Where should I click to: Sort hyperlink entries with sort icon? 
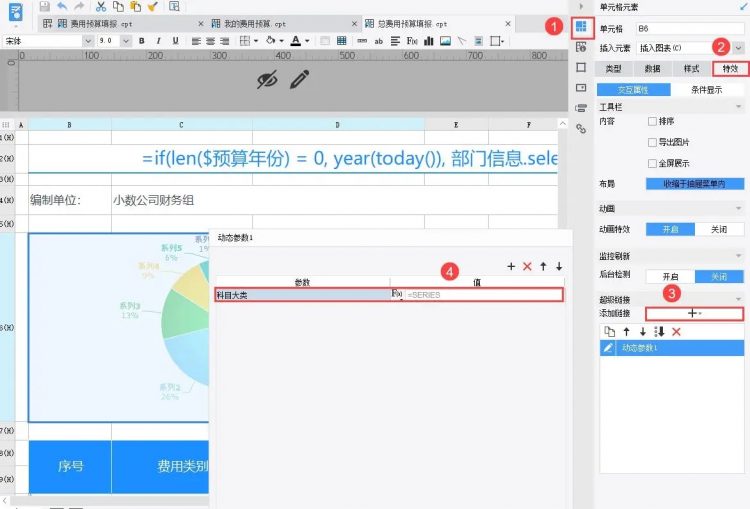(x=659, y=332)
